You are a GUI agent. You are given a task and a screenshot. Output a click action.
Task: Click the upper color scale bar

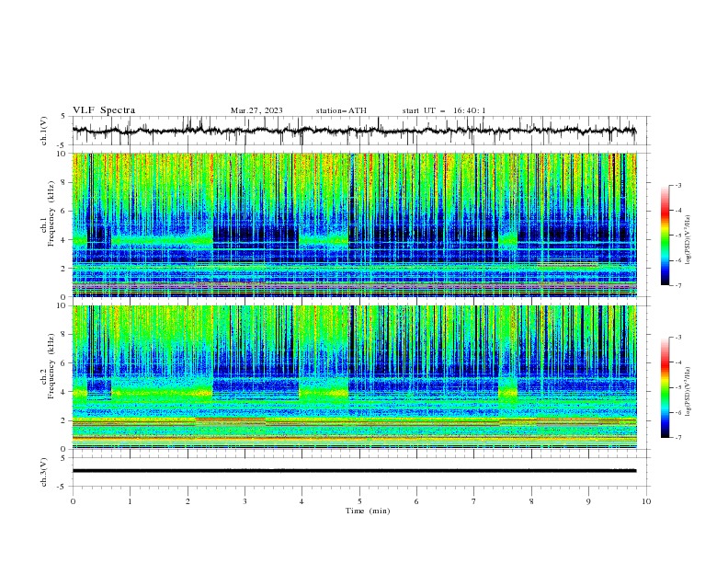(x=665, y=236)
